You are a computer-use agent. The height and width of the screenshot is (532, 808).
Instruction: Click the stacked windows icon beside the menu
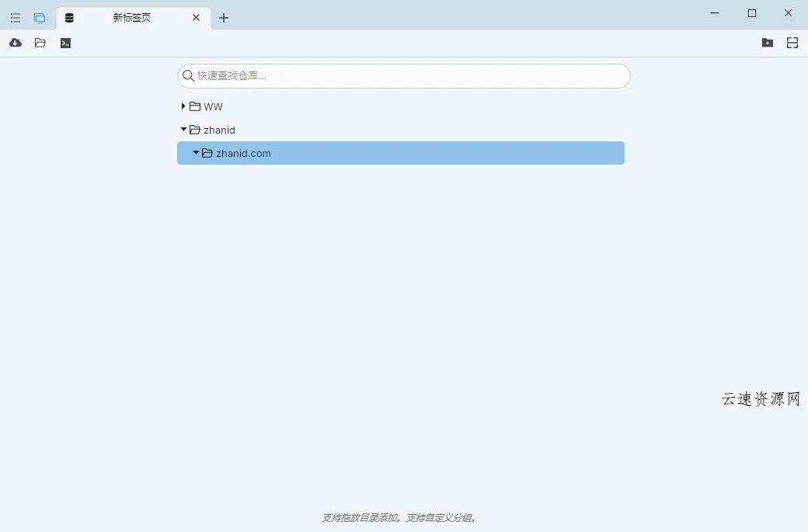tap(40, 17)
